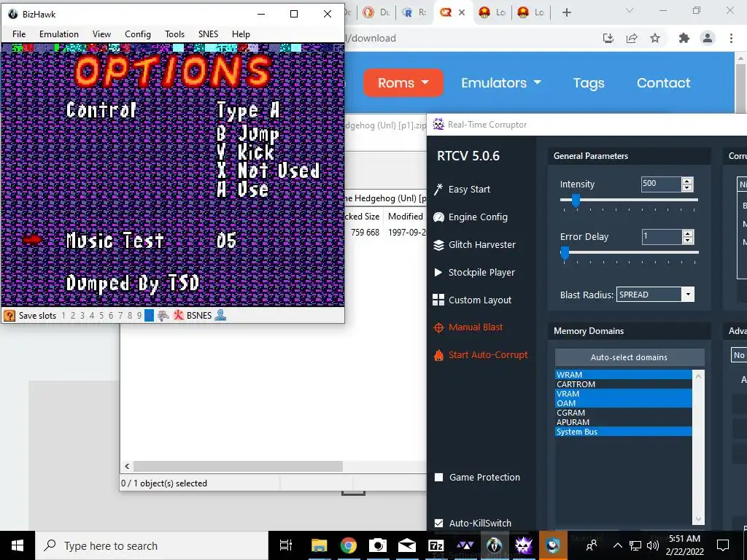Viewport: 747px width, 560px height.
Task: Open Google Chrome from the taskbar
Action: coord(349,545)
